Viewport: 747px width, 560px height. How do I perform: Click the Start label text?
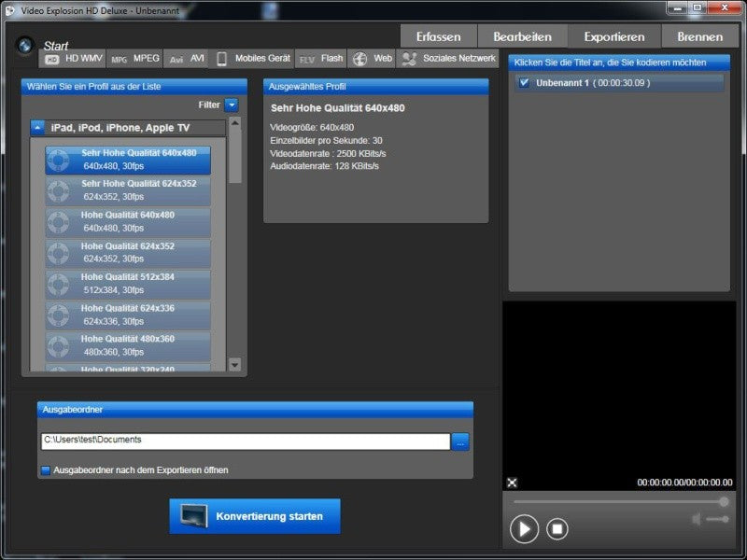coord(56,46)
